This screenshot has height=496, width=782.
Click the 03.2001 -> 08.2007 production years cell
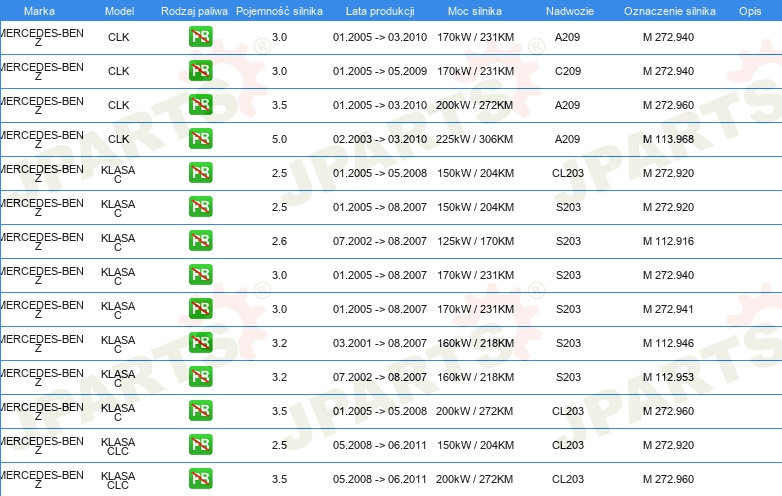pos(380,343)
